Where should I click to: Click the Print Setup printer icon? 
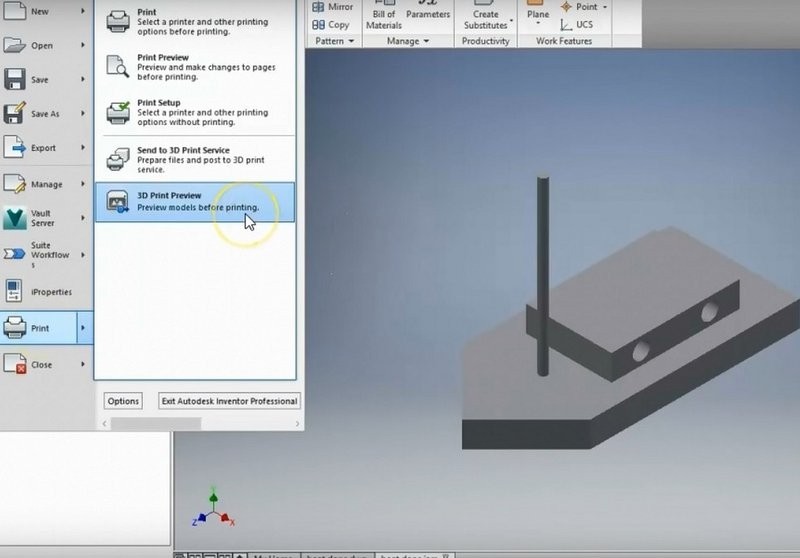(118, 111)
